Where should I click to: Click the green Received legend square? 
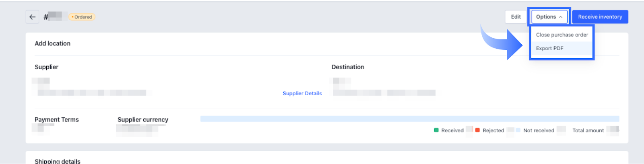[436, 130]
